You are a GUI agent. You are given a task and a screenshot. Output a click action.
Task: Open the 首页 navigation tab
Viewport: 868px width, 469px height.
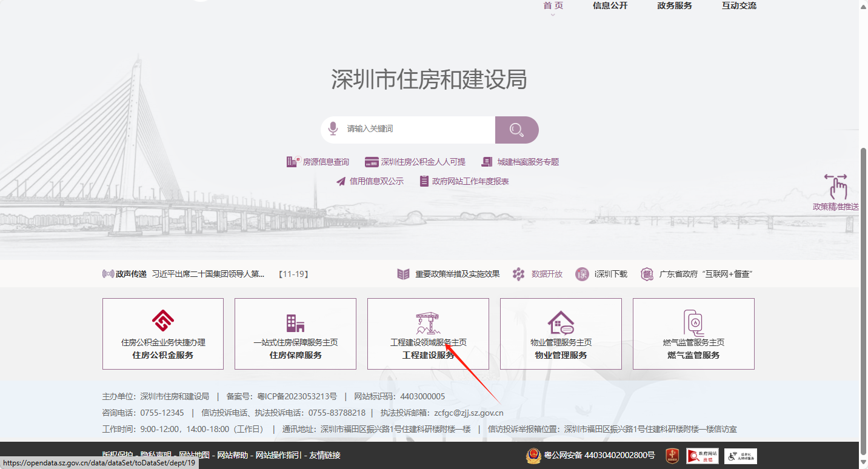point(553,5)
